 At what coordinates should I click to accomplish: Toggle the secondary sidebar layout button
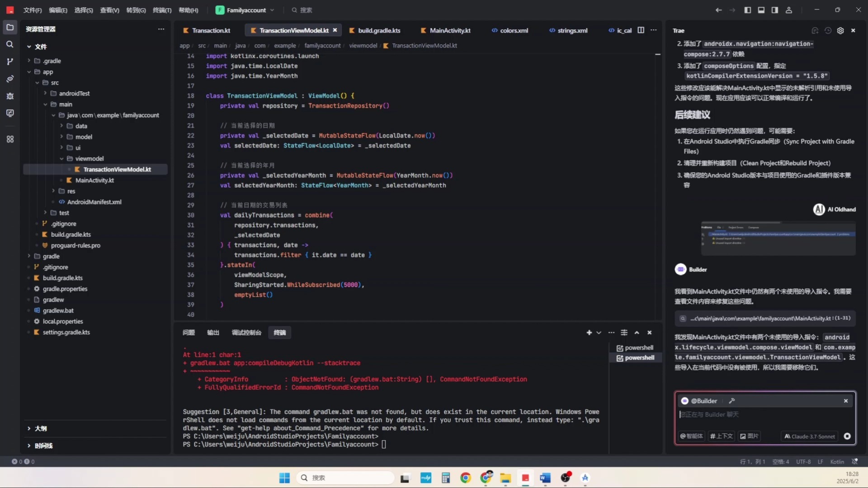pos(775,10)
